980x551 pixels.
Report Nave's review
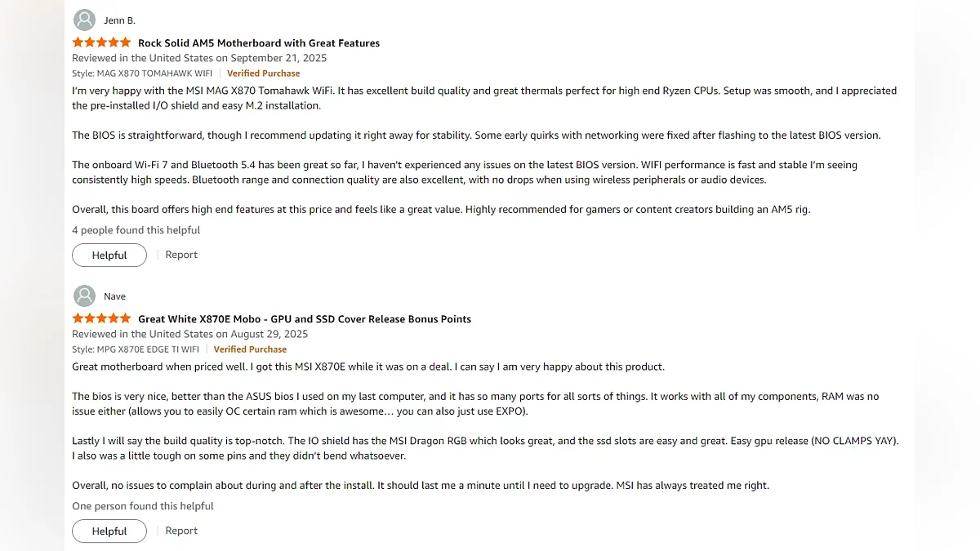(x=181, y=531)
